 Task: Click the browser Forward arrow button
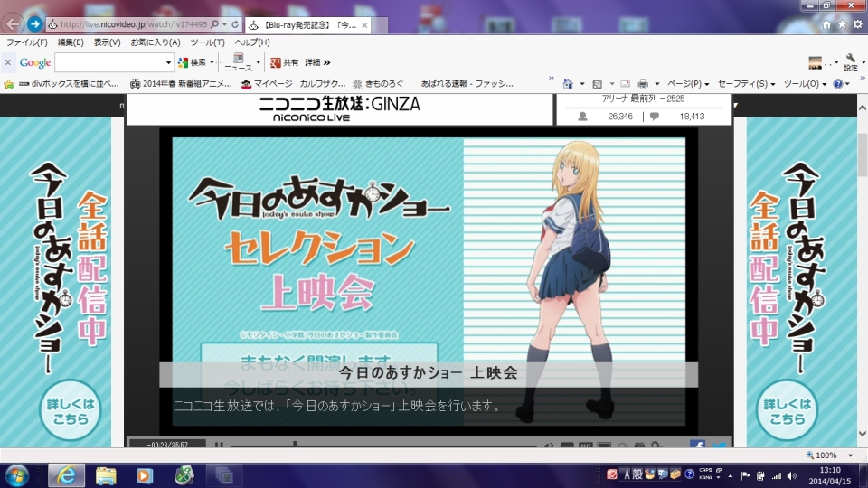(x=34, y=24)
